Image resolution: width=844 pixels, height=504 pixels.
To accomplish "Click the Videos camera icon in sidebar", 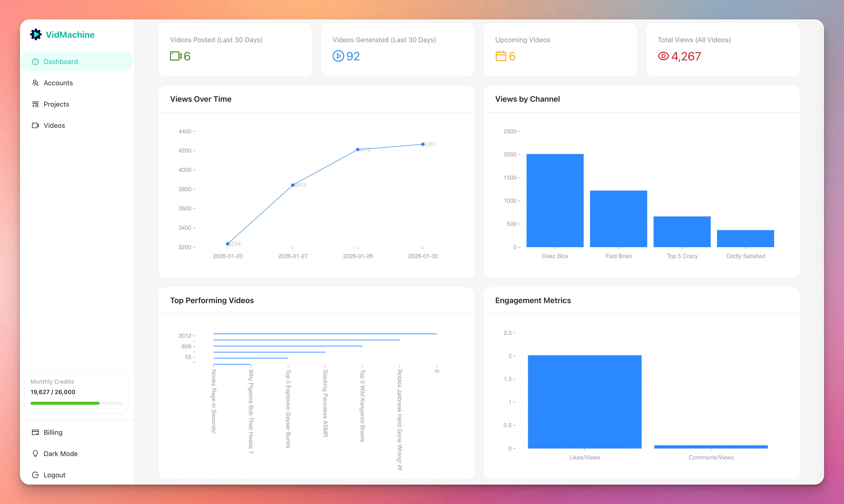I will [35, 125].
